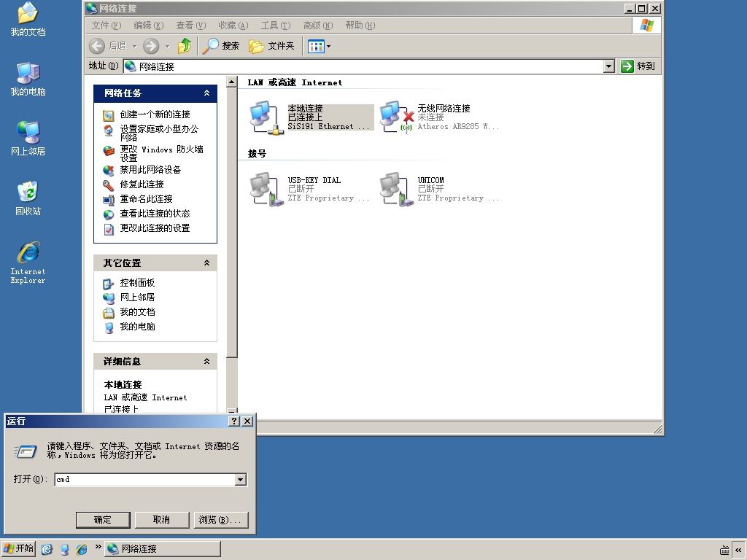Image resolution: width=747 pixels, height=560 pixels.
Task: Collapse the 其它位置 panel
Action: pos(206,262)
